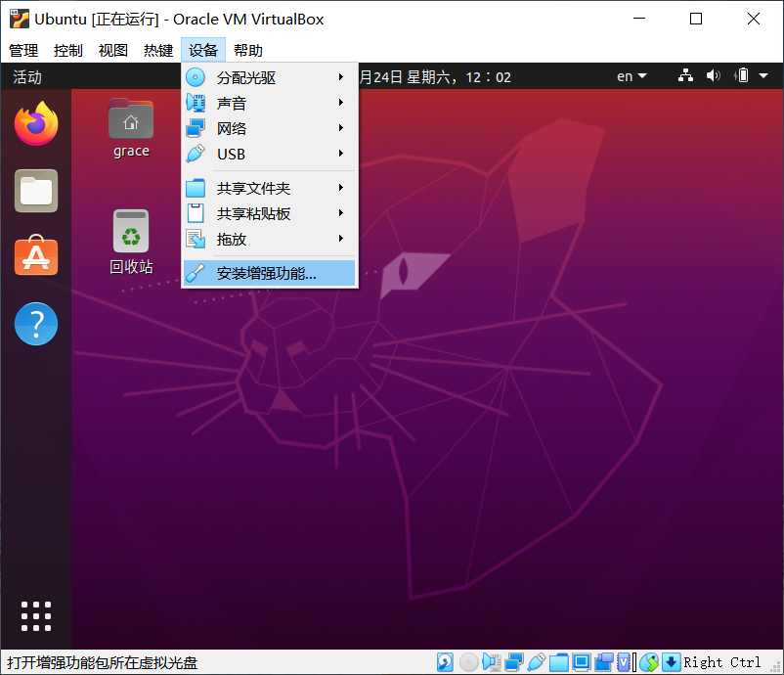Open the 管理 menu

click(x=22, y=50)
